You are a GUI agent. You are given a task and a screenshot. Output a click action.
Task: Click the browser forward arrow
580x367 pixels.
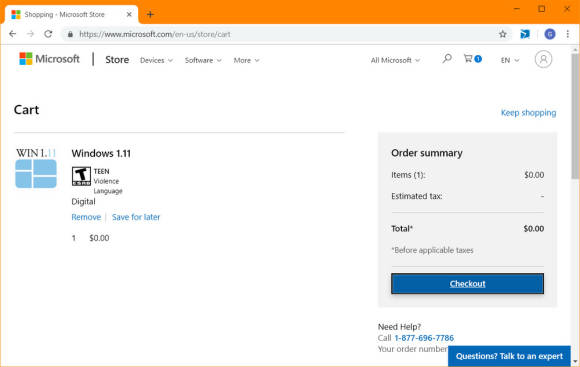coord(30,34)
